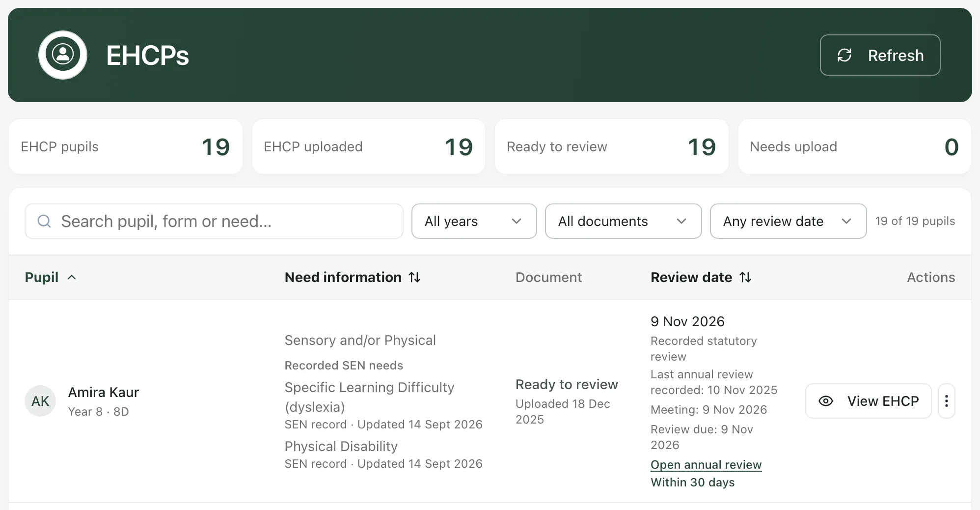Open the All documents dropdown
Screen dimensions: 980x510
(623, 221)
